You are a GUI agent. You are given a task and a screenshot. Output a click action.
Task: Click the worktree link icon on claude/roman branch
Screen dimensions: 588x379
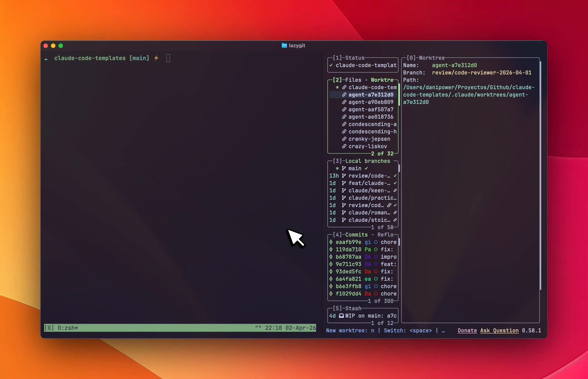395,212
